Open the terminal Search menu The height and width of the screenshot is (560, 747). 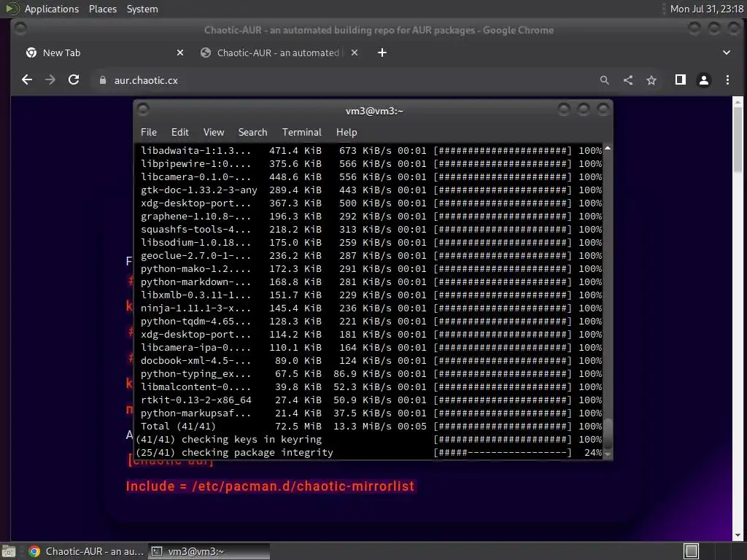(252, 133)
